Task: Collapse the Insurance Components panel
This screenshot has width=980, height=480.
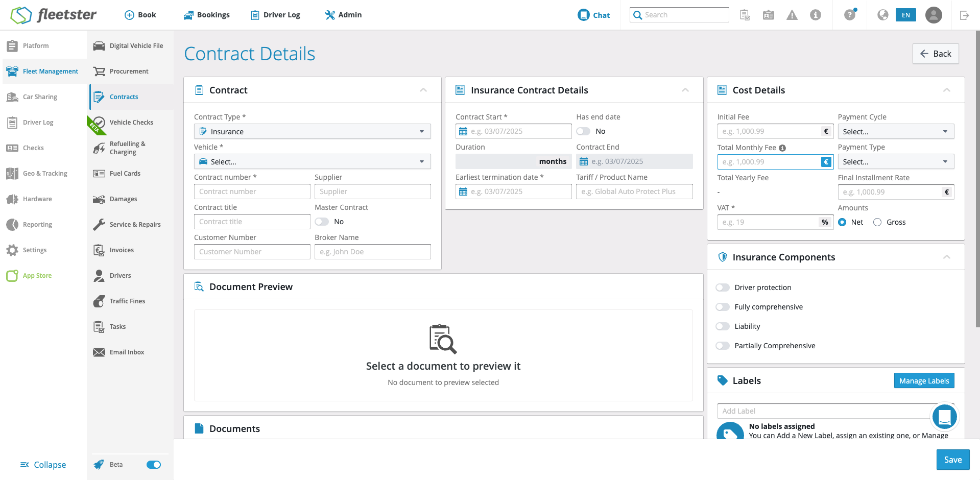Action: [x=947, y=257]
